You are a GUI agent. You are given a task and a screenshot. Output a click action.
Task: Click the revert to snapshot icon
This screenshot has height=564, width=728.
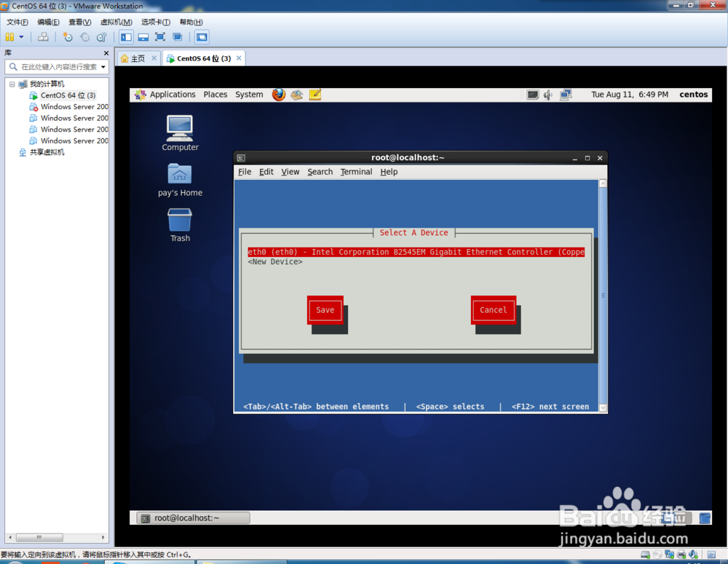[84, 37]
